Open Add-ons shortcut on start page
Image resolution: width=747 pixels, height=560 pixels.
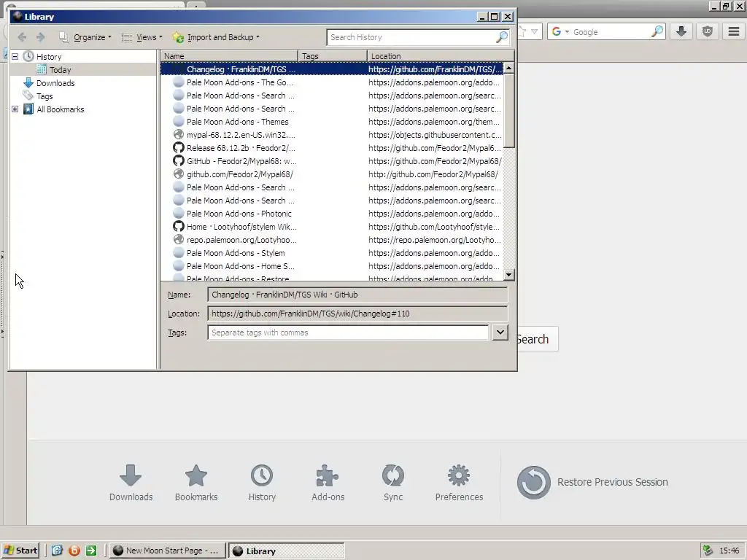(x=328, y=483)
